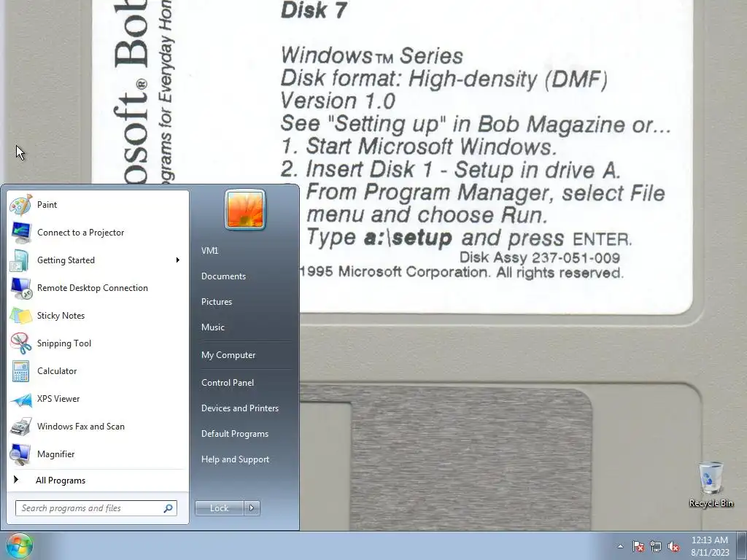Click the Paint program label
Image resolution: width=747 pixels, height=560 pixels.
(x=47, y=205)
